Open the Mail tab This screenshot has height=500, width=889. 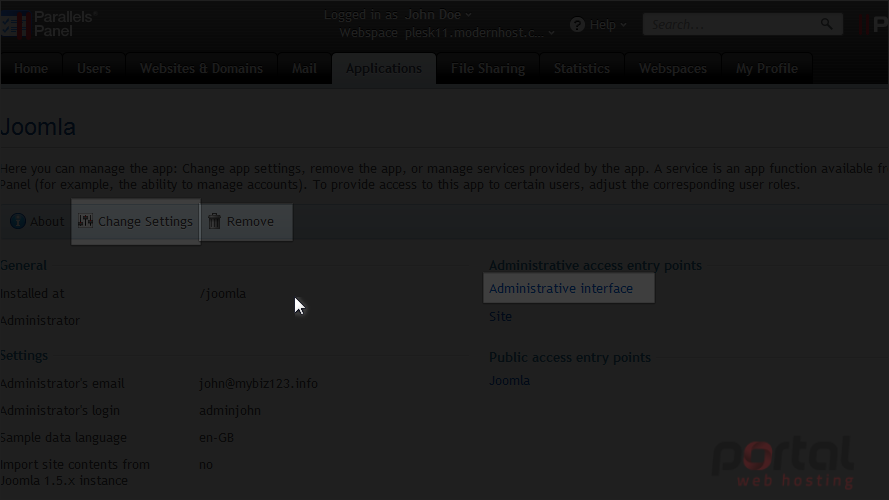pyautogui.click(x=304, y=69)
